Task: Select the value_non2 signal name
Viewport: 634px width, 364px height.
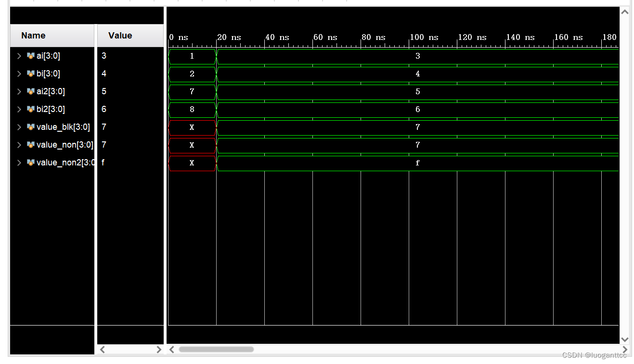Action: pos(65,163)
